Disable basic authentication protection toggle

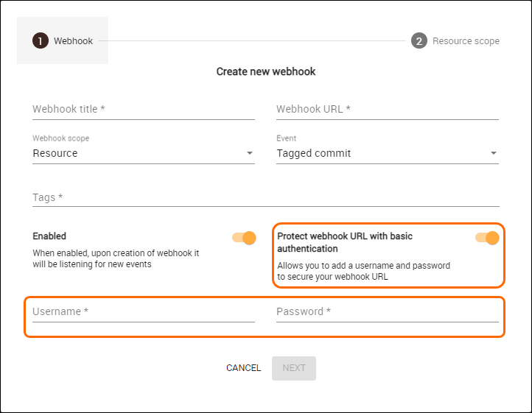pyautogui.click(x=488, y=238)
